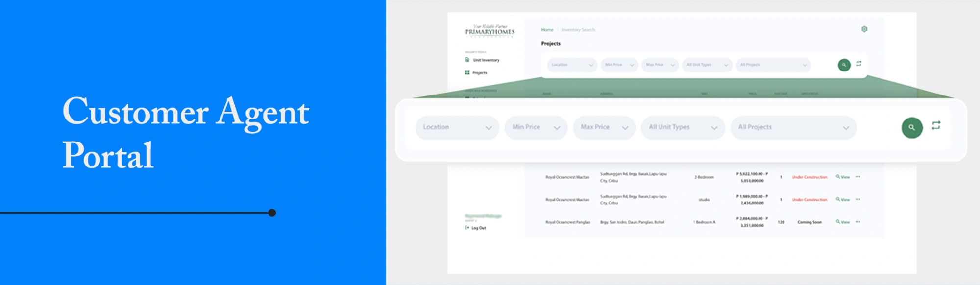Click Under Construction status in 2-Bedroom row

pos(809,177)
